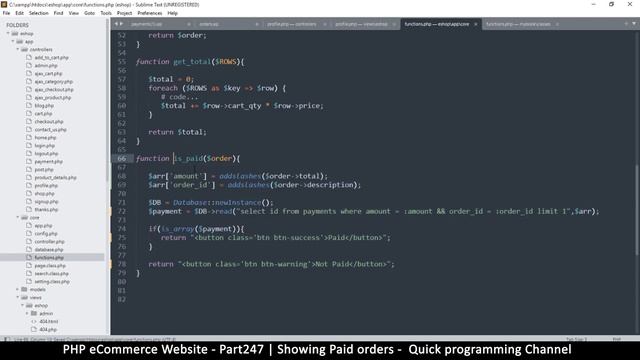Open the Edit menu

click(x=19, y=13)
